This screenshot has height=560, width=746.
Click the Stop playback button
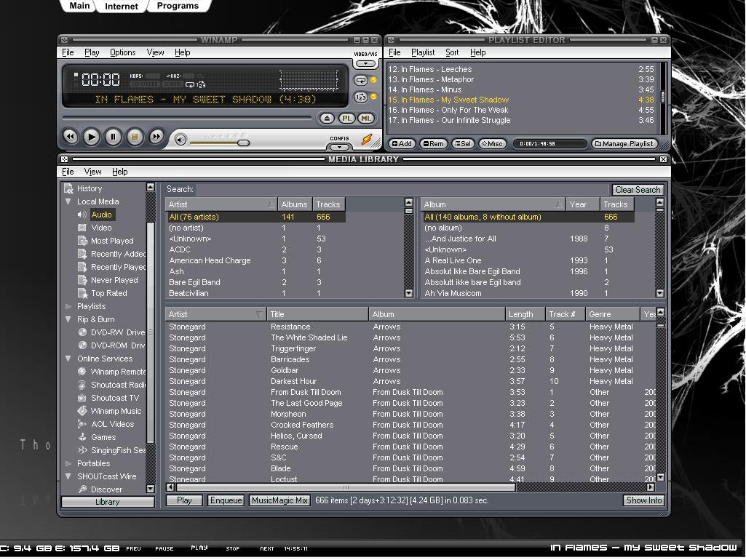coord(135,136)
